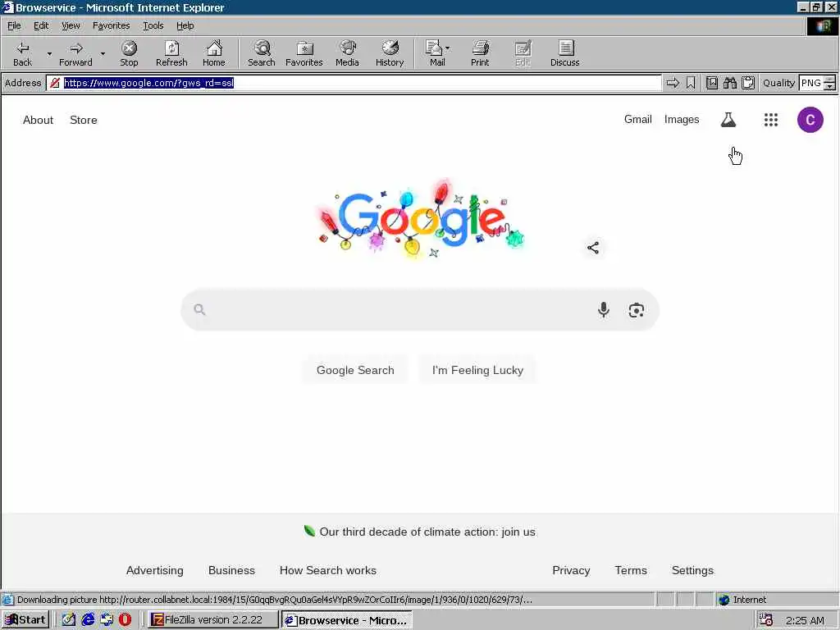Open the Google Labs flask icon
This screenshot has width=840, height=630.
728,120
